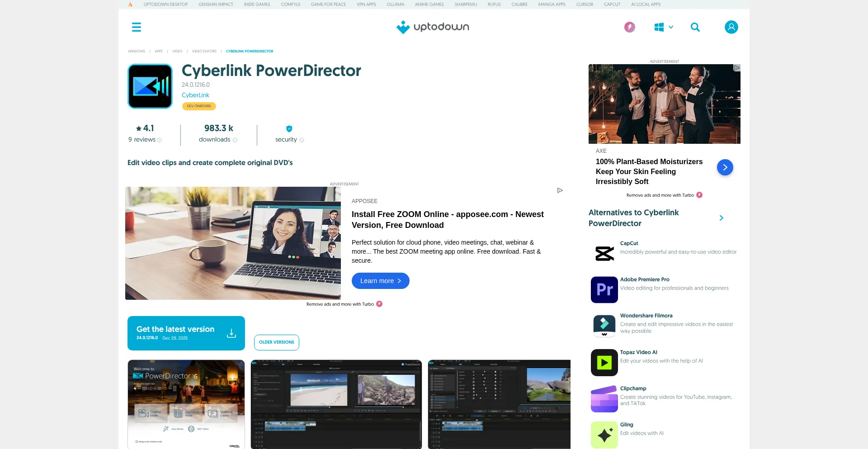Click Remove ads with Turbo in sidebar
Screen dimensions: 868x449
665,195
